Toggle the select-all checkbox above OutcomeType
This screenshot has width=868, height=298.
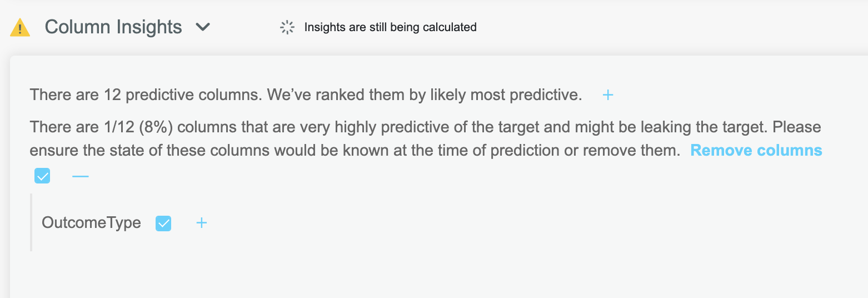tap(42, 176)
